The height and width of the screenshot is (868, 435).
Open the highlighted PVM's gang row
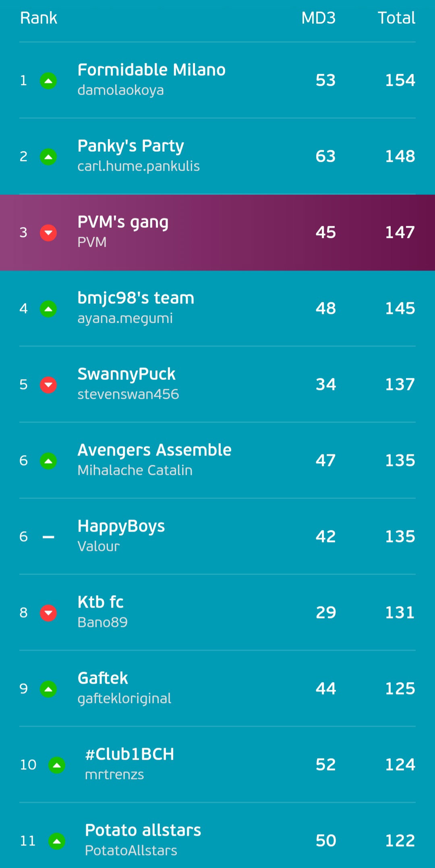217,233
